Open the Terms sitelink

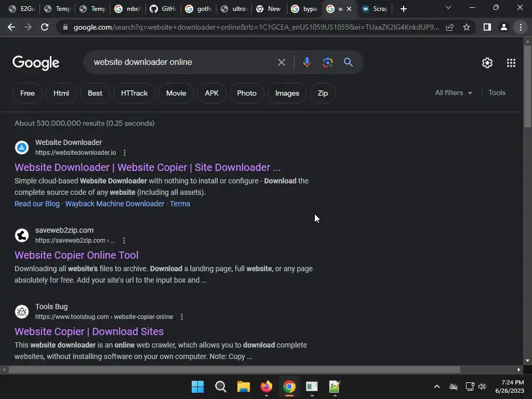coord(180,204)
